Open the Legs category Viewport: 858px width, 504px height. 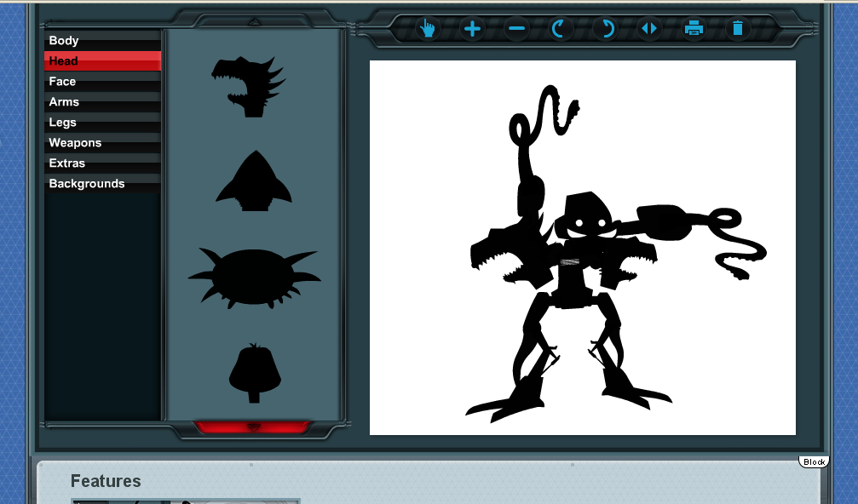point(102,123)
